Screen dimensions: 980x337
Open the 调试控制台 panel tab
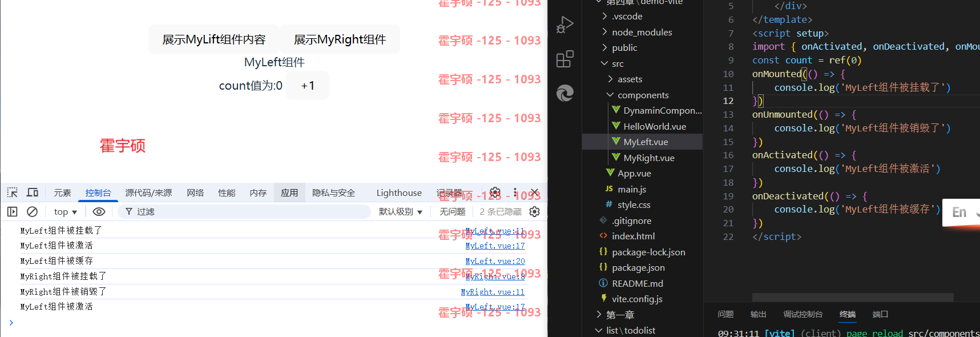803,314
